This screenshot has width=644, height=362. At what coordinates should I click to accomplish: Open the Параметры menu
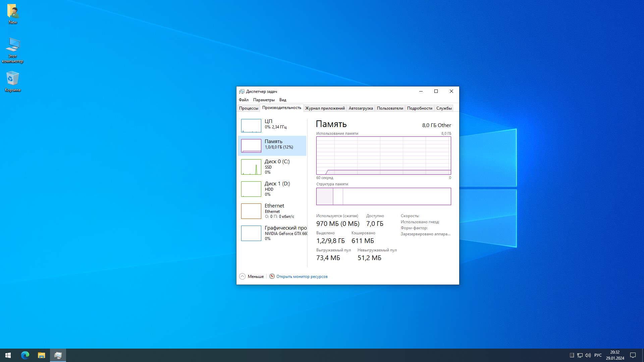click(264, 100)
